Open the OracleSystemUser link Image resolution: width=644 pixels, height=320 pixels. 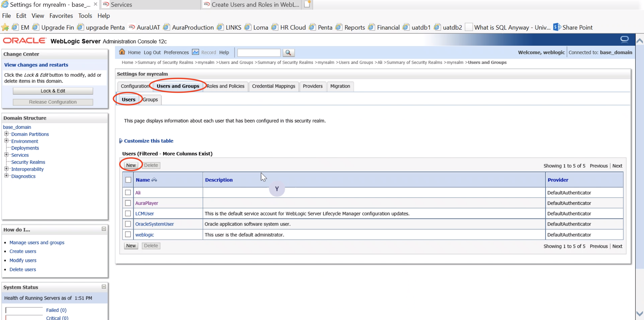click(155, 224)
